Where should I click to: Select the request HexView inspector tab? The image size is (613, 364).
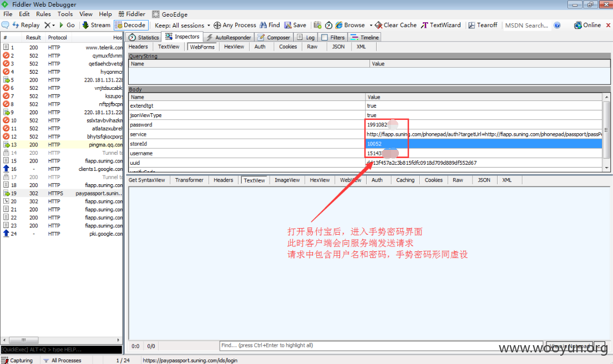point(234,47)
